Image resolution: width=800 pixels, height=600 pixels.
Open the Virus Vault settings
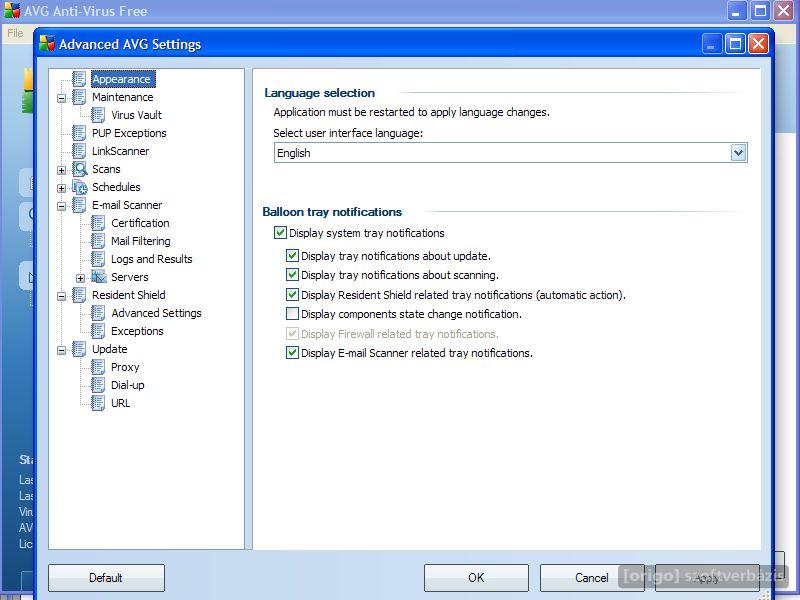[136, 115]
